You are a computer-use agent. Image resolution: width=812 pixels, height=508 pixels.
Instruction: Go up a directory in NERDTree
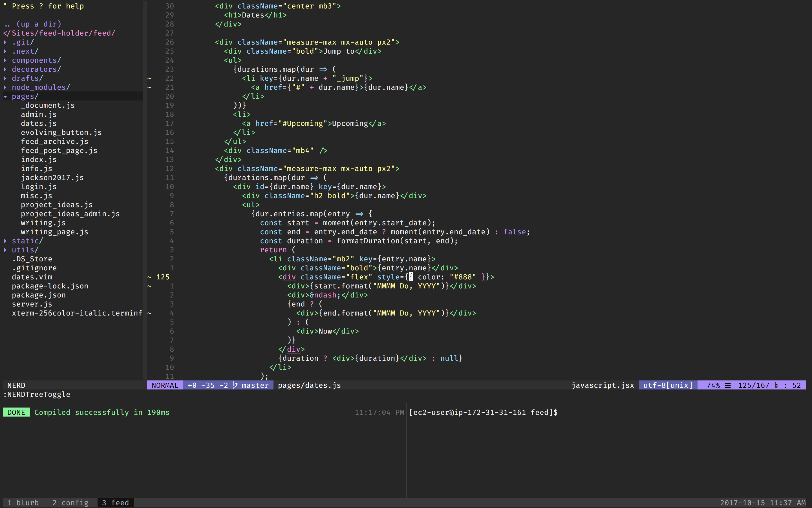[x=32, y=24]
